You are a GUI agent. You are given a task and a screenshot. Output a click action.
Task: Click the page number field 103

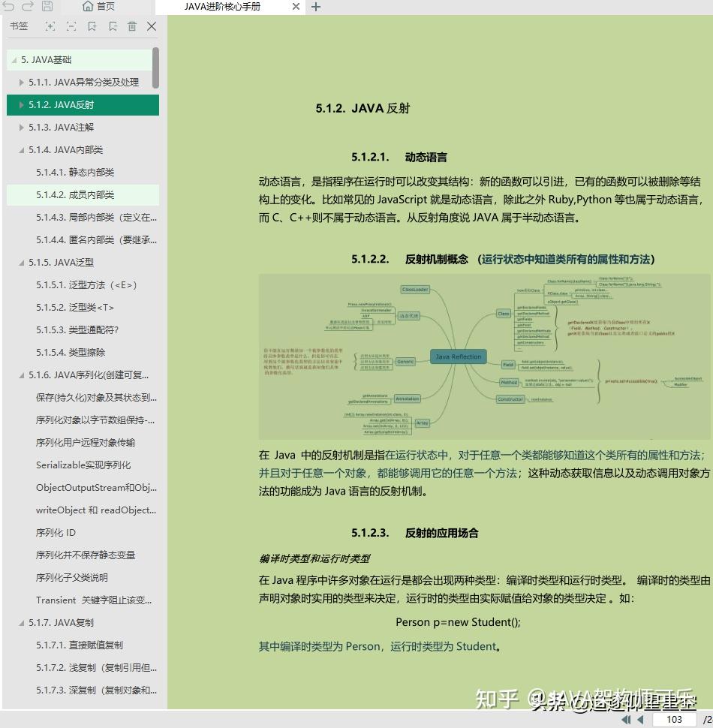(675, 720)
